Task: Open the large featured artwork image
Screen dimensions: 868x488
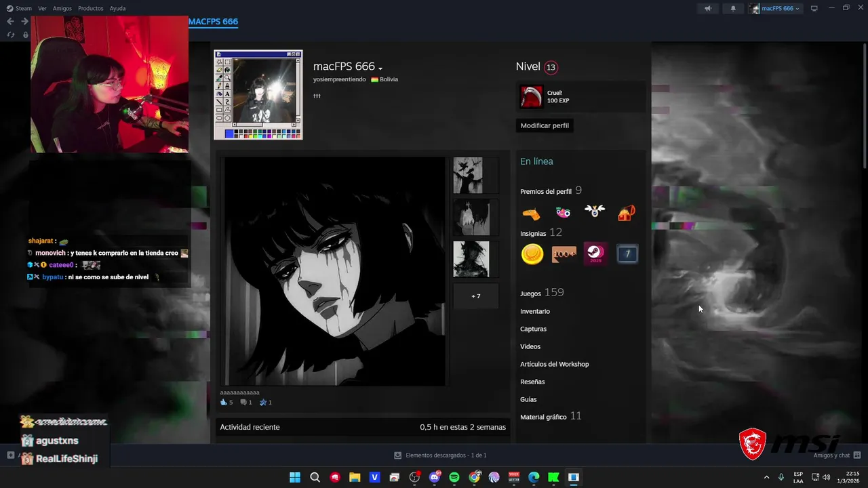Action: (x=335, y=271)
